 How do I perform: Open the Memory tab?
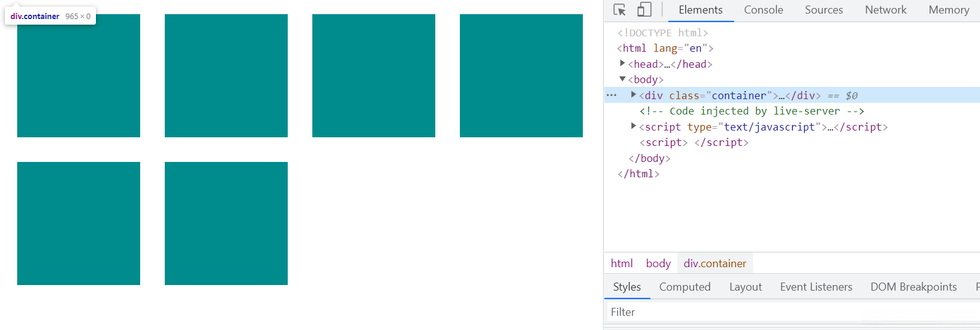click(949, 10)
